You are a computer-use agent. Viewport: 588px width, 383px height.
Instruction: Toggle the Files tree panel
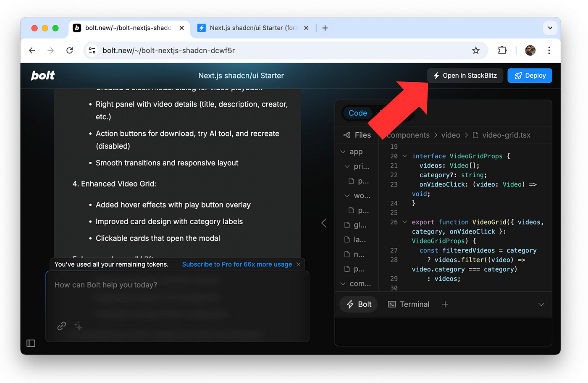357,135
